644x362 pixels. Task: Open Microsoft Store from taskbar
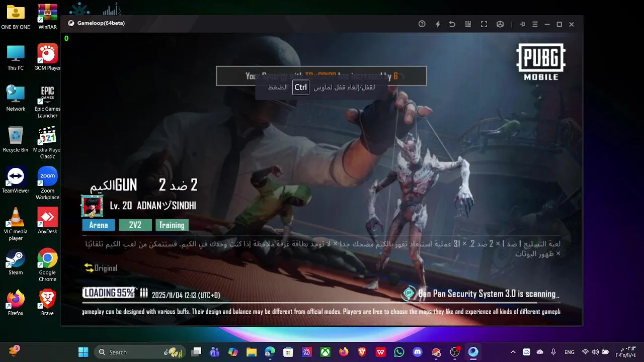[x=288, y=352]
